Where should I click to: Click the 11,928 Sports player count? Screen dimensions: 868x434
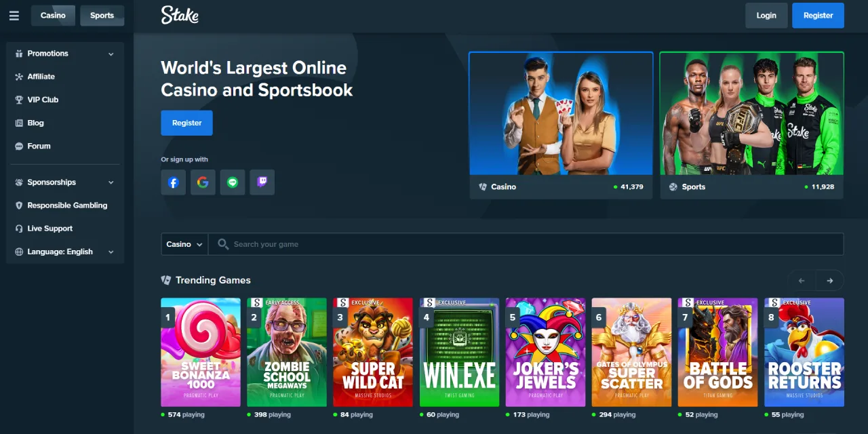(823, 186)
